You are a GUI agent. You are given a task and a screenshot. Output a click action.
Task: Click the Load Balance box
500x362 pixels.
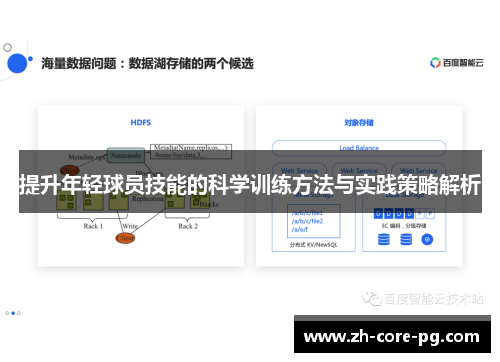point(359,148)
